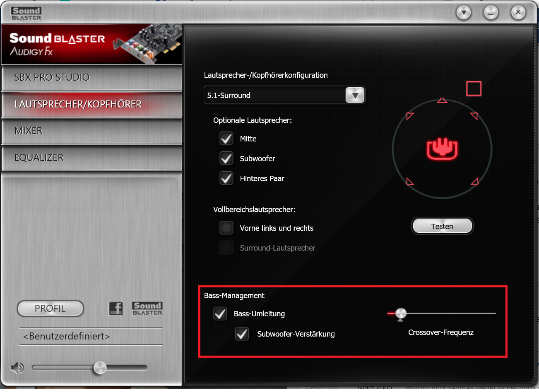Click the subwoofer square icon
The height and width of the screenshot is (392, 539).
(474, 88)
